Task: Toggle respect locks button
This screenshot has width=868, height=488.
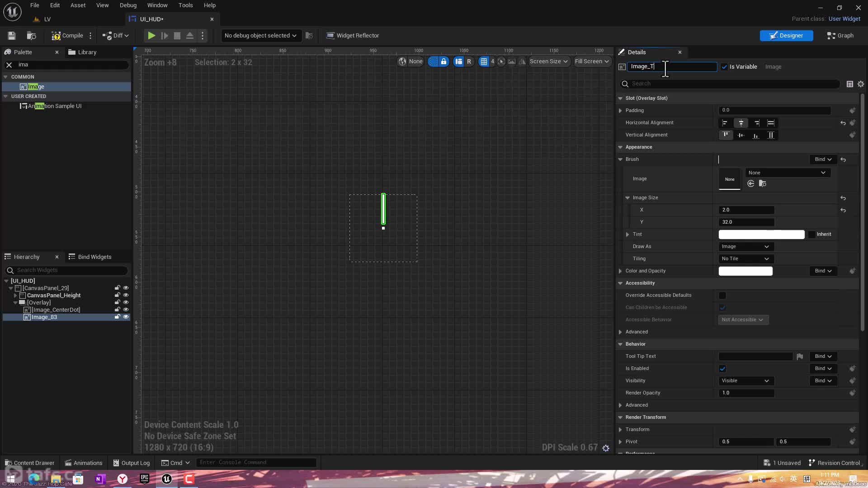Action: tap(458, 61)
